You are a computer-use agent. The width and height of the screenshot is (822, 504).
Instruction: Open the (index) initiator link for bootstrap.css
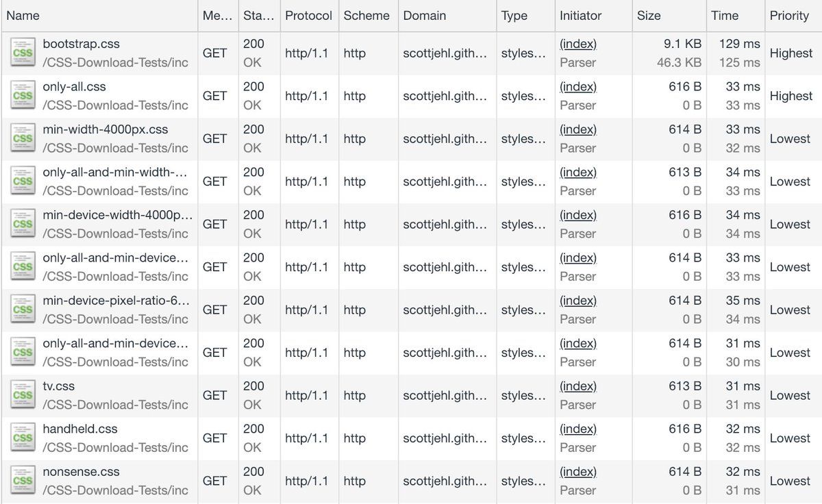pyautogui.click(x=578, y=44)
